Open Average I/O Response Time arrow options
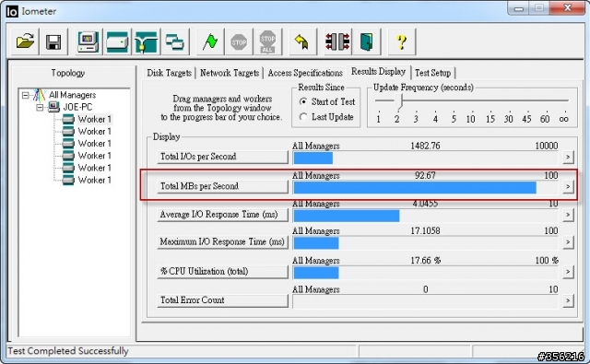 (x=568, y=215)
